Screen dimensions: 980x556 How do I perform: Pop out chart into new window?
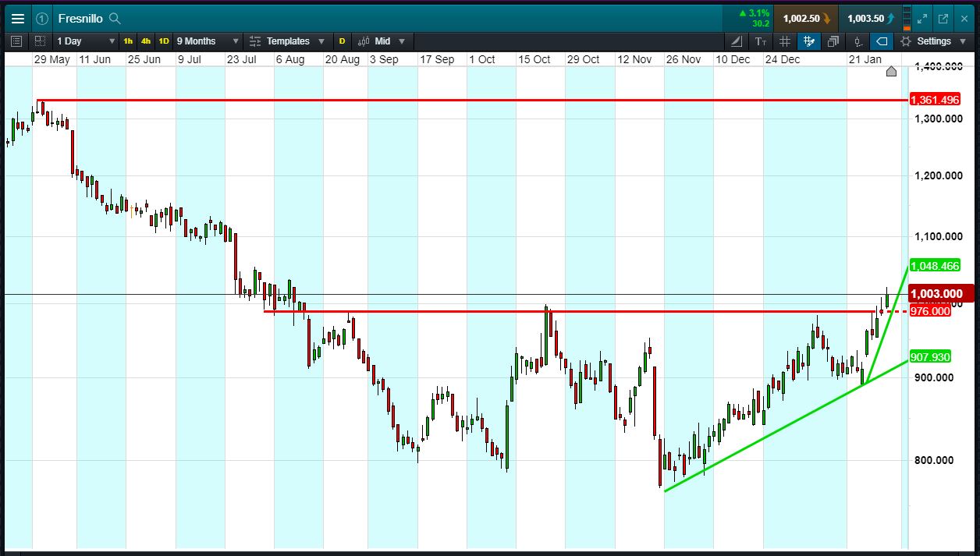click(x=943, y=18)
